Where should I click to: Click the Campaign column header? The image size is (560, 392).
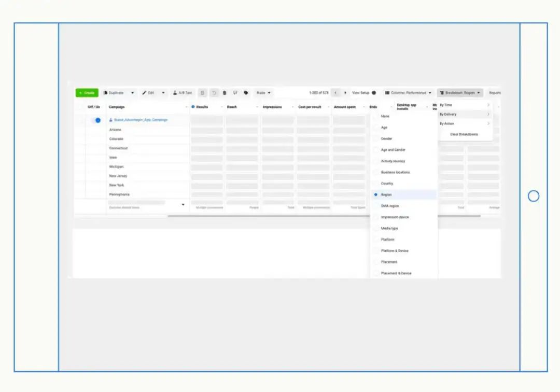click(x=117, y=107)
